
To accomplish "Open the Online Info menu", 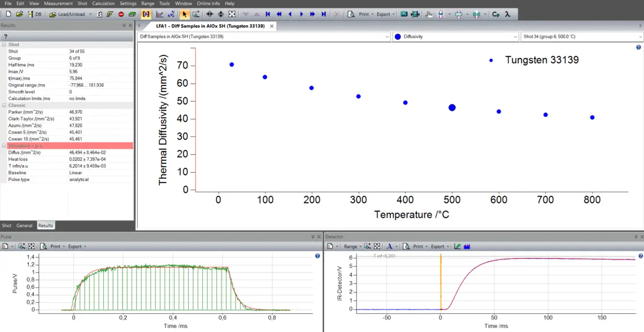I will click(208, 3).
